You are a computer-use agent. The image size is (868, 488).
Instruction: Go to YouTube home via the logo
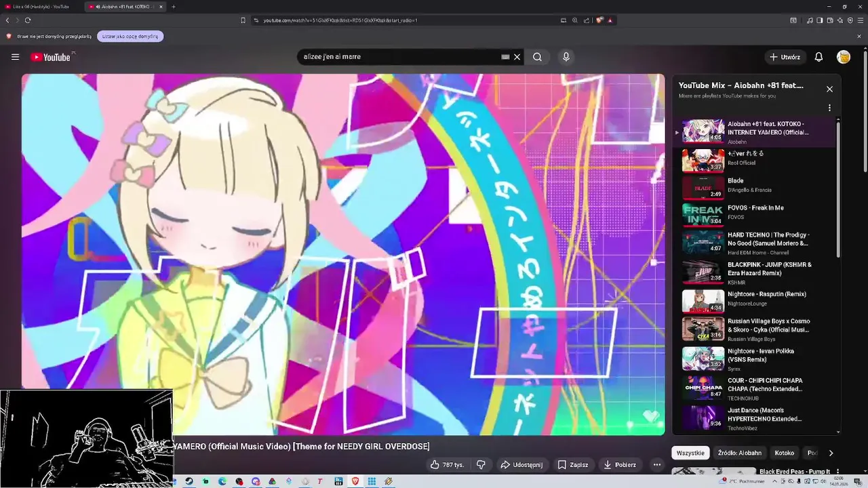click(x=50, y=57)
